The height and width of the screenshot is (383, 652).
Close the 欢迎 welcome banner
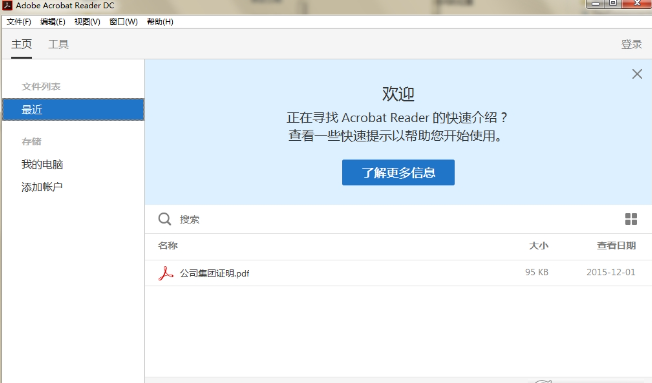637,74
